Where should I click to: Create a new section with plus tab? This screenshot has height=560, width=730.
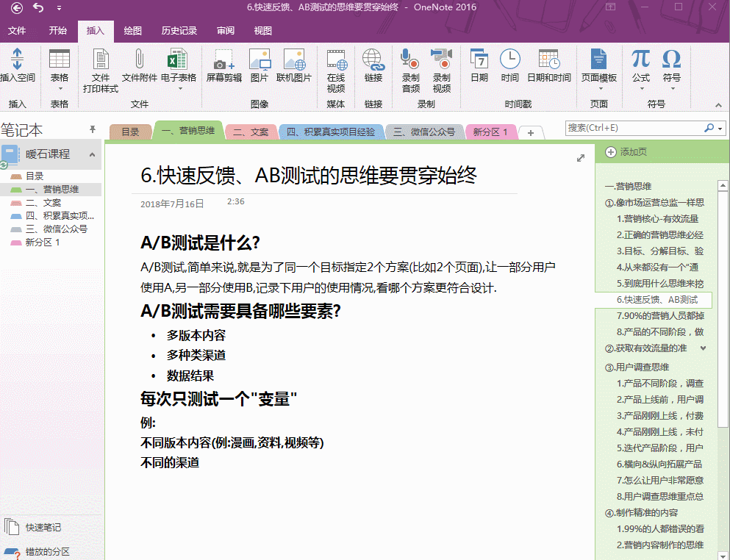point(531,133)
